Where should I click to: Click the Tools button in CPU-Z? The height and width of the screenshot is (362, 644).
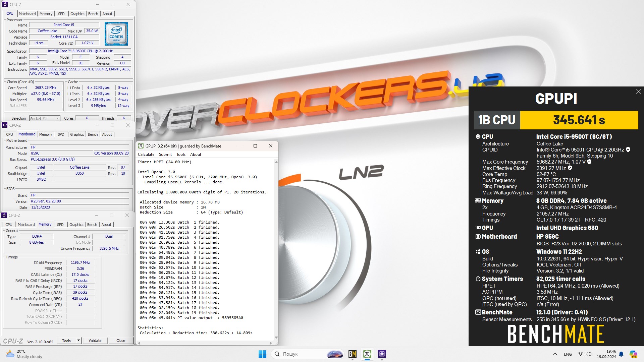click(66, 341)
